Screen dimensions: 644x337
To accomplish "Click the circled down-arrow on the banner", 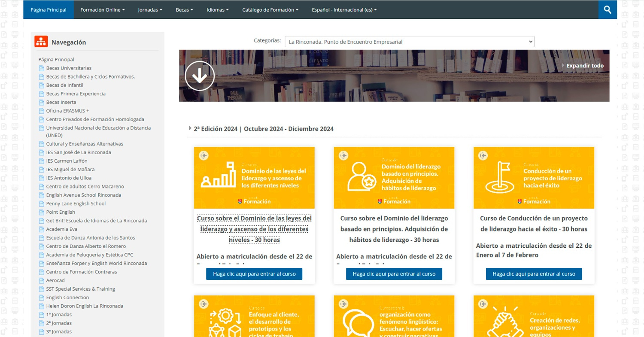I will click(x=200, y=76).
